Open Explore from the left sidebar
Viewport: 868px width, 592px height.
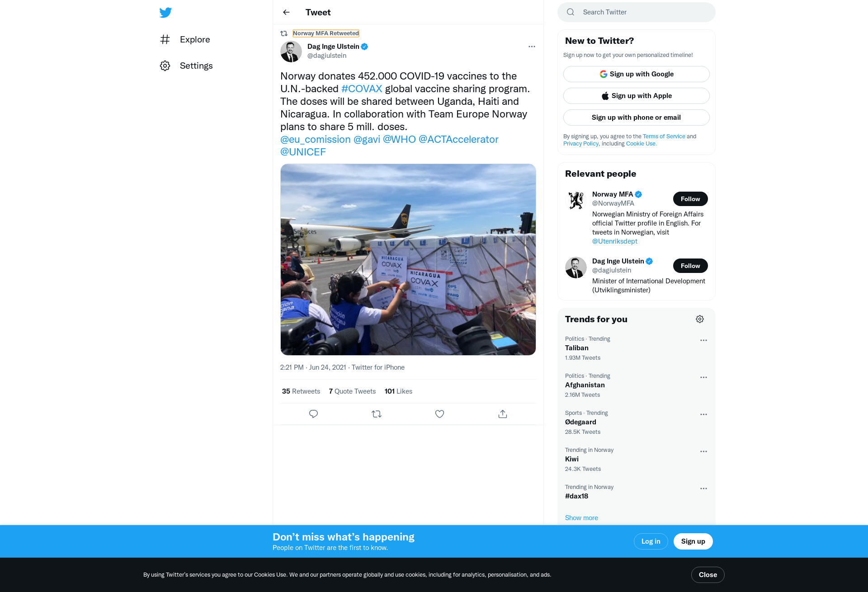(x=185, y=39)
